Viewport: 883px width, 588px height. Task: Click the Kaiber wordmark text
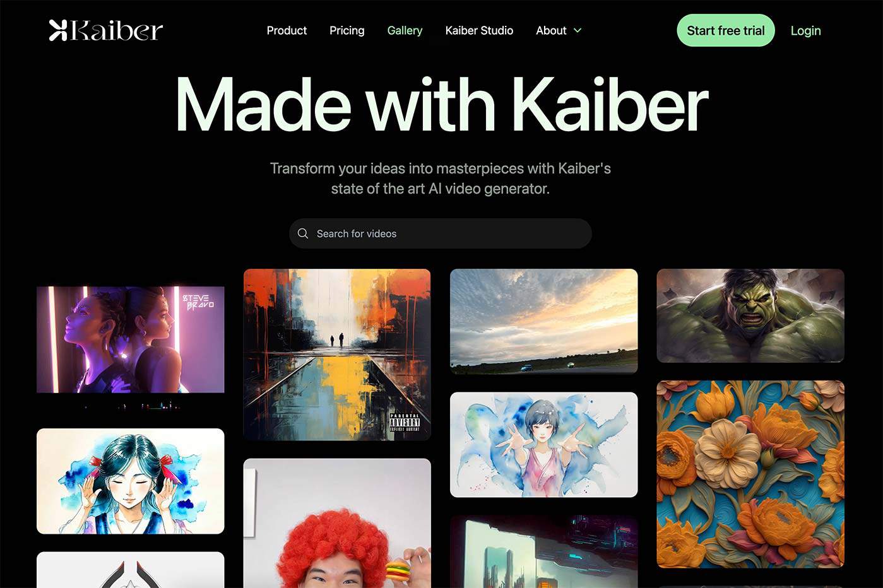click(x=117, y=30)
